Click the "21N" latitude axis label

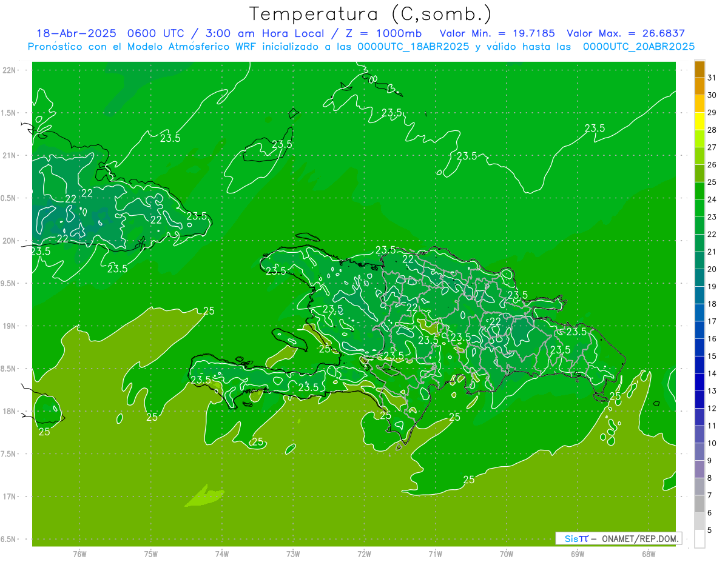10,156
